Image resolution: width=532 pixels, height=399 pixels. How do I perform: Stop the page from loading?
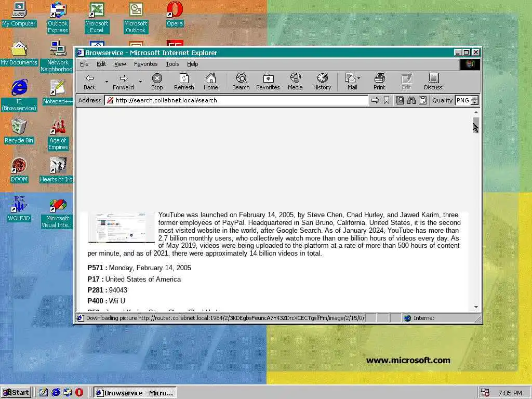tap(157, 82)
